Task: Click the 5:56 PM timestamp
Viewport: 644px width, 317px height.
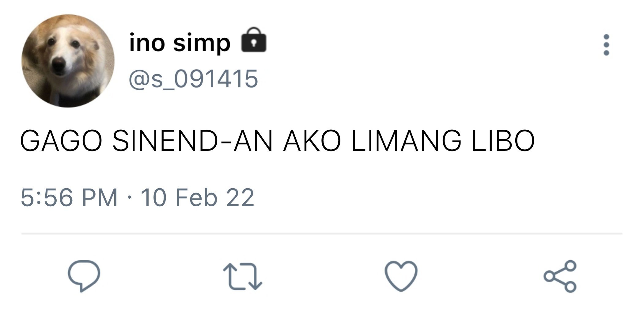Action: coord(69,197)
